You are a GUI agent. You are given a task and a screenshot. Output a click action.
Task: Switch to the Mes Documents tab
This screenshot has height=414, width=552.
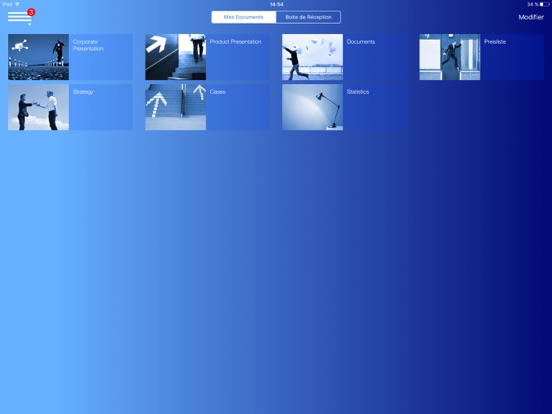pos(244,17)
